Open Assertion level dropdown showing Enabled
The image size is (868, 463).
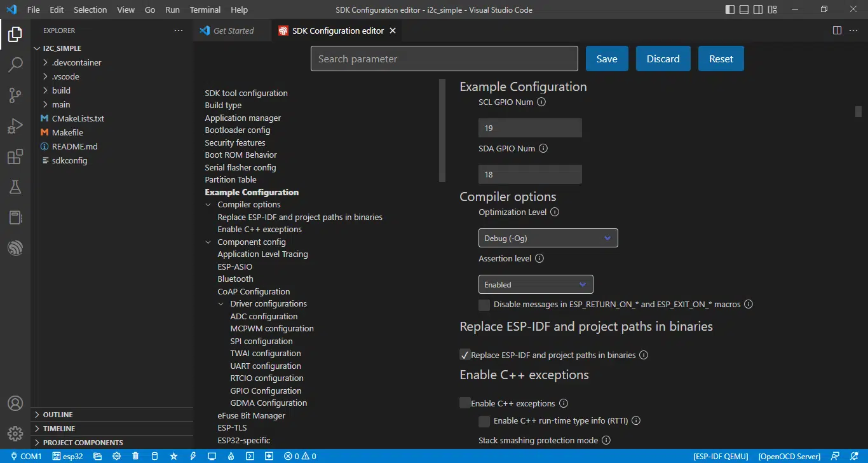(x=536, y=284)
